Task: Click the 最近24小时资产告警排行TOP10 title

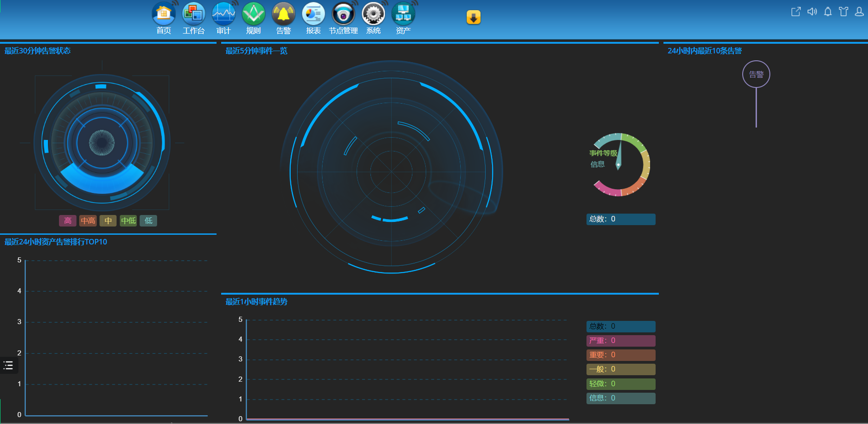Action: (56, 242)
